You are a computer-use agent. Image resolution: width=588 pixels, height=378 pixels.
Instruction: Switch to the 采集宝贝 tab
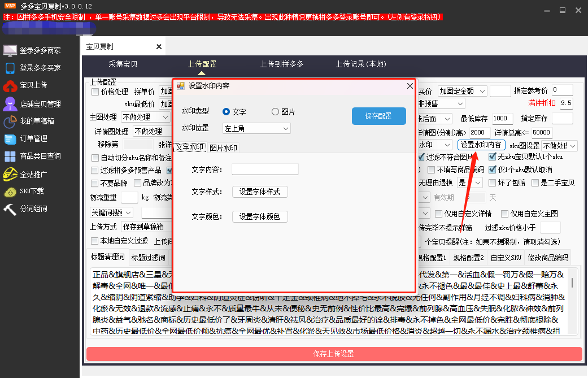click(123, 64)
